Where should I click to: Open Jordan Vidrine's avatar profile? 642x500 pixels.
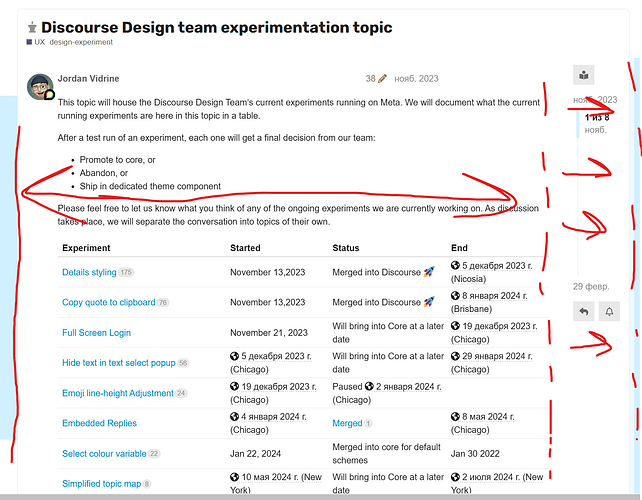40,86
